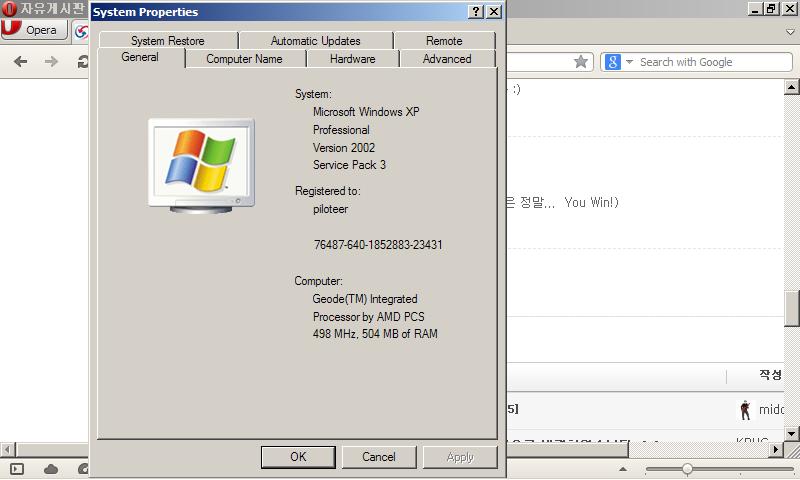The height and width of the screenshot is (480, 800).
Task: Switch to the Computer Name tab
Action: pos(244,59)
